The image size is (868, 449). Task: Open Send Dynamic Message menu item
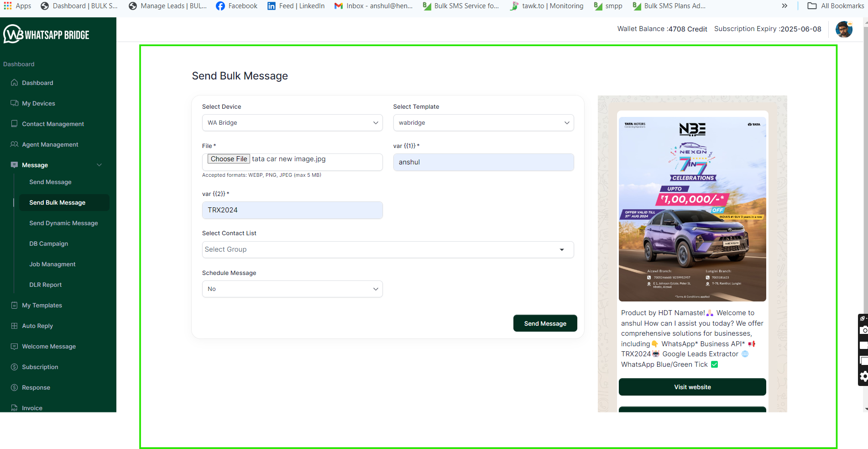coord(63,223)
